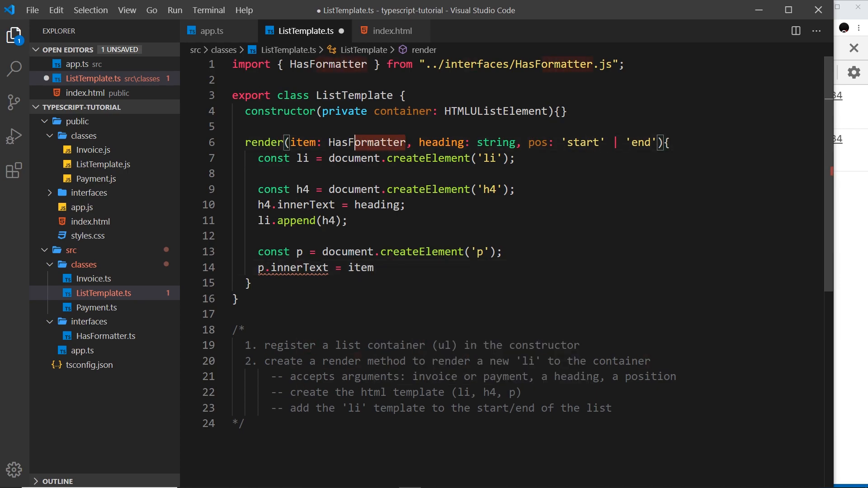
Task: Open tsconfig.json from the explorer tree
Action: point(89,365)
